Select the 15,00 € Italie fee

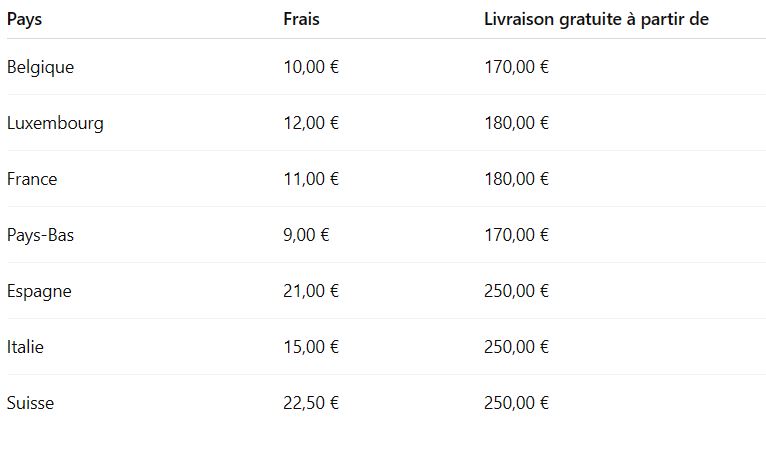(x=311, y=347)
